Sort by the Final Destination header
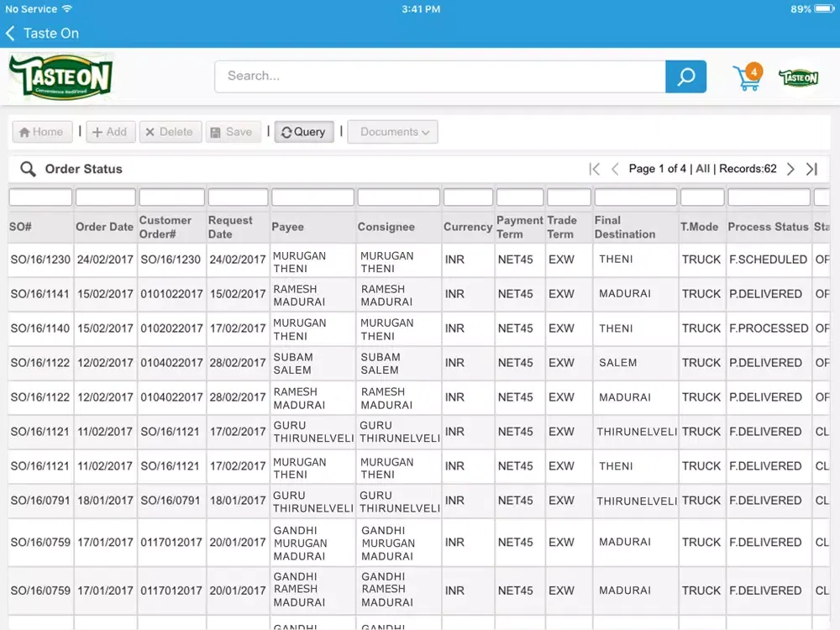 pyautogui.click(x=625, y=227)
